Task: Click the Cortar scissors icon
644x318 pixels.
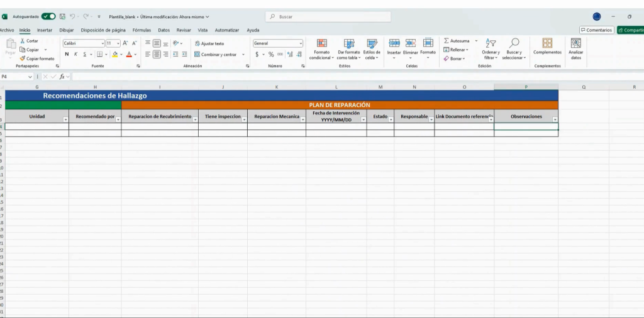Action: (x=23, y=41)
